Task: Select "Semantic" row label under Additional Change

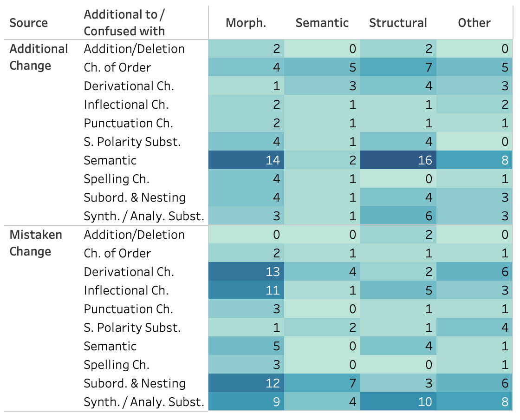Action: click(110, 160)
